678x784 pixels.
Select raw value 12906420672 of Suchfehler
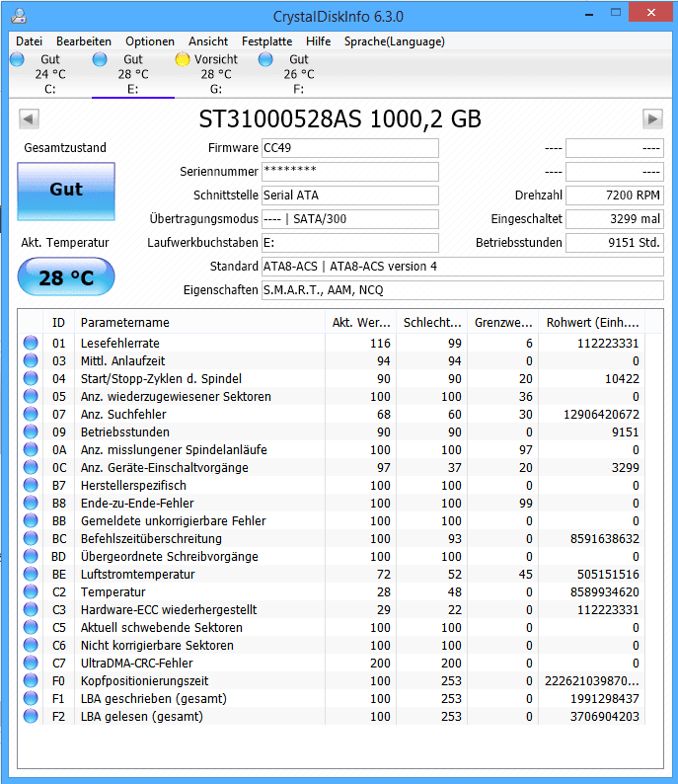click(601, 415)
